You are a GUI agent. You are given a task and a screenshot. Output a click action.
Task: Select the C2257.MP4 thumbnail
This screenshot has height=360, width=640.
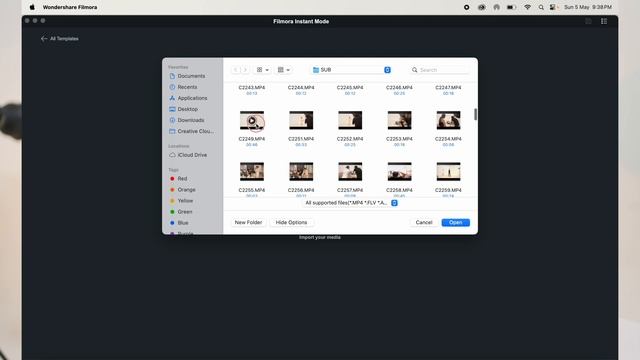[350, 171]
